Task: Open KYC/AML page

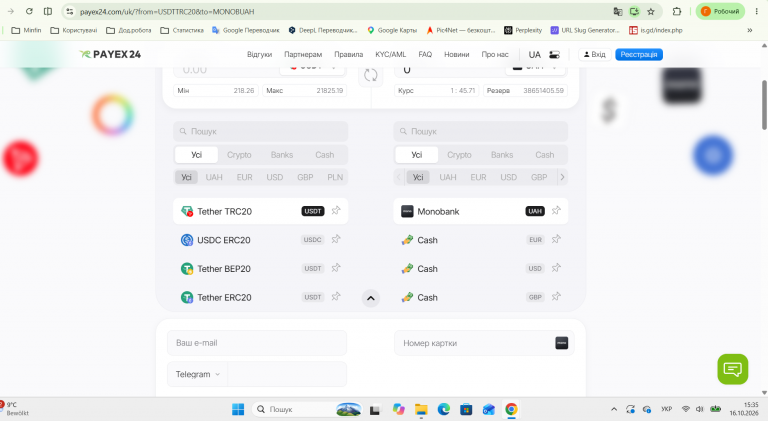Action: (390, 54)
